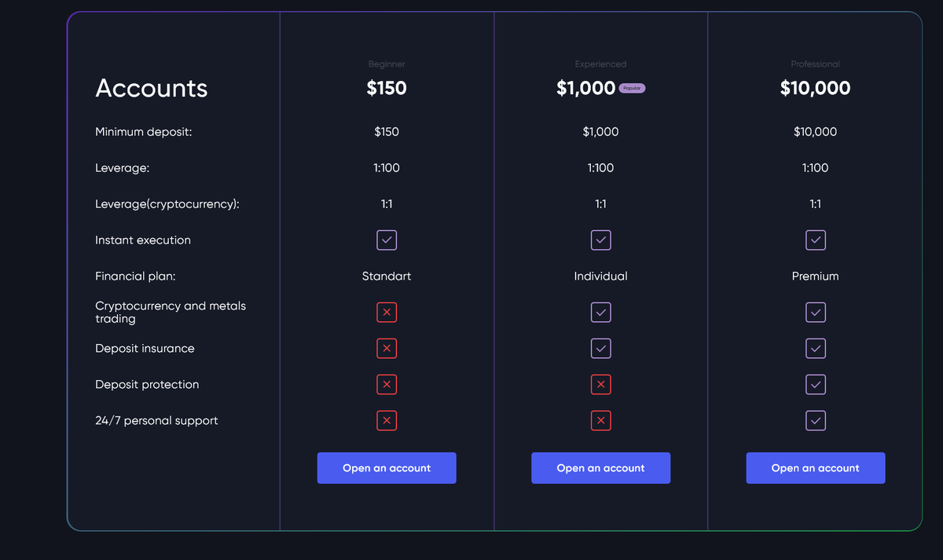Toggle the deposit protection checkmark for Professional
The height and width of the screenshot is (560, 943).
point(816,384)
